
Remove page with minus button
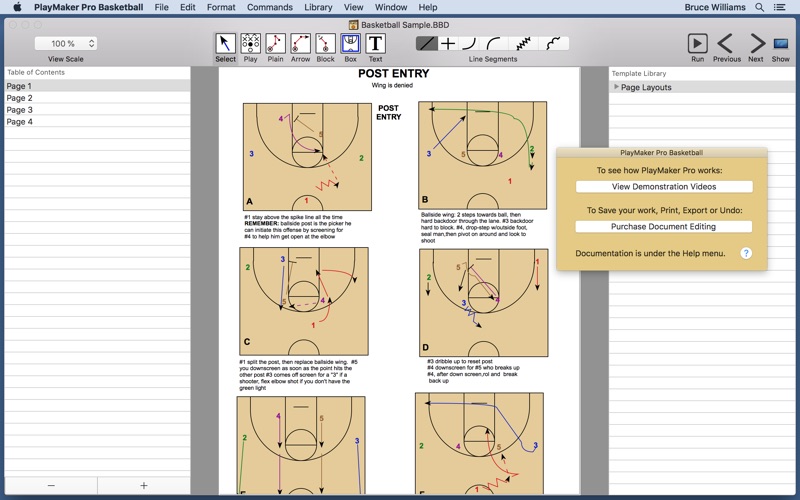[x=51, y=485]
